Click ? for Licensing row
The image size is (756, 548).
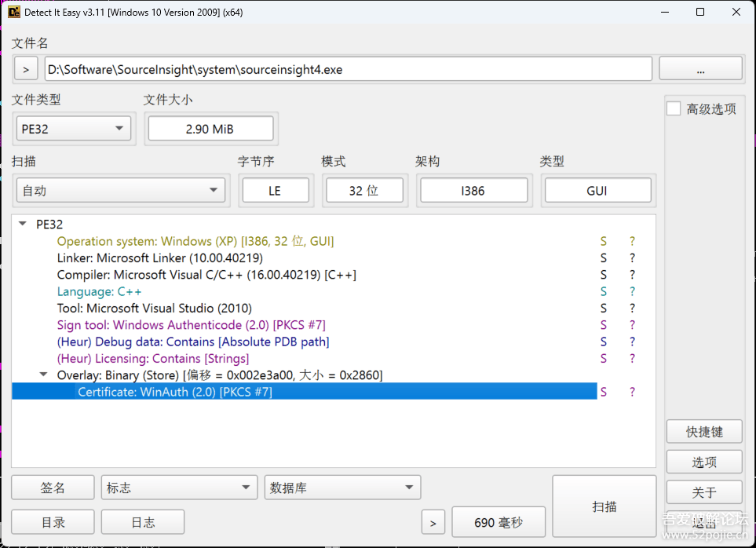[632, 359]
